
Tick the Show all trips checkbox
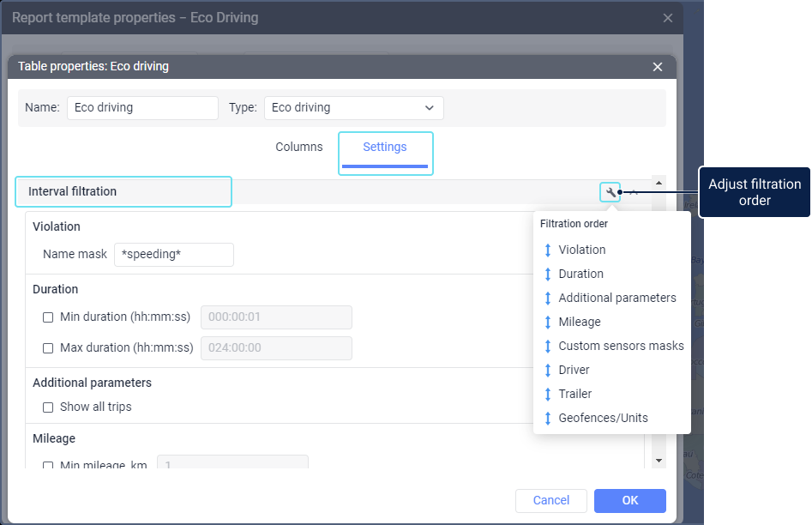48,407
